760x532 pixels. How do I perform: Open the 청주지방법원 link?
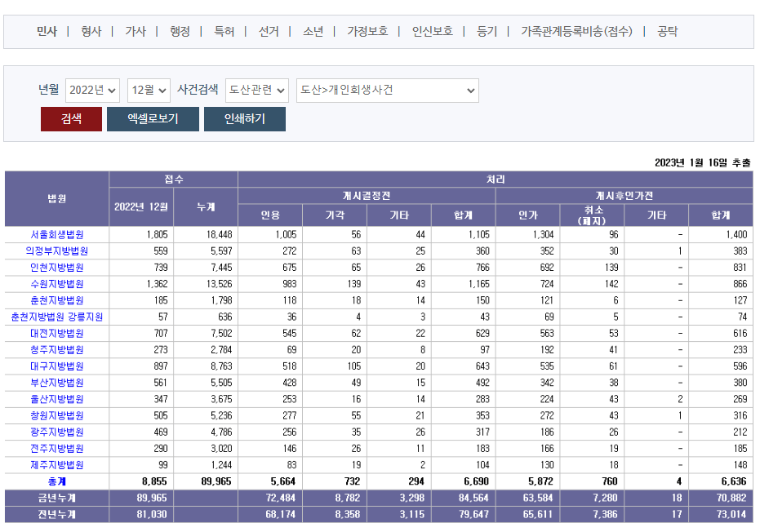point(56,350)
